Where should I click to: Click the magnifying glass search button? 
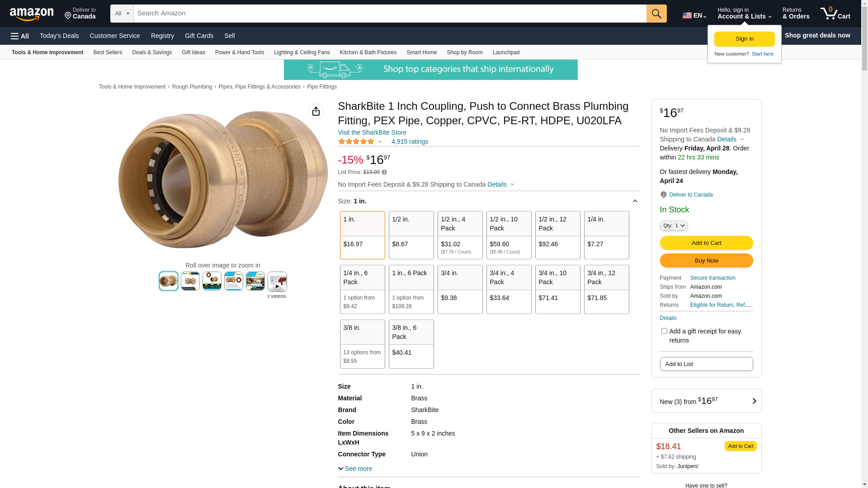point(656,14)
